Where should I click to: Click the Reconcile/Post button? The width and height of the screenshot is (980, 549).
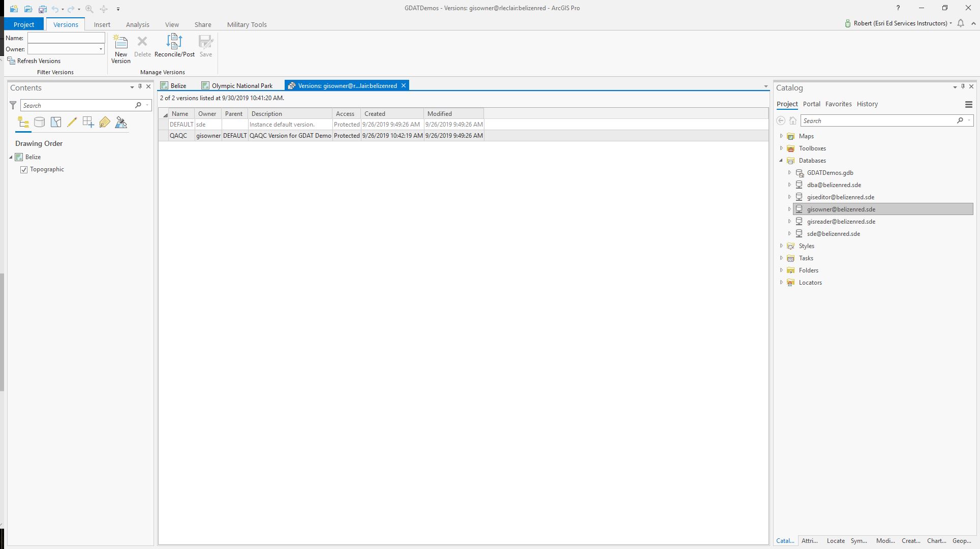click(174, 46)
